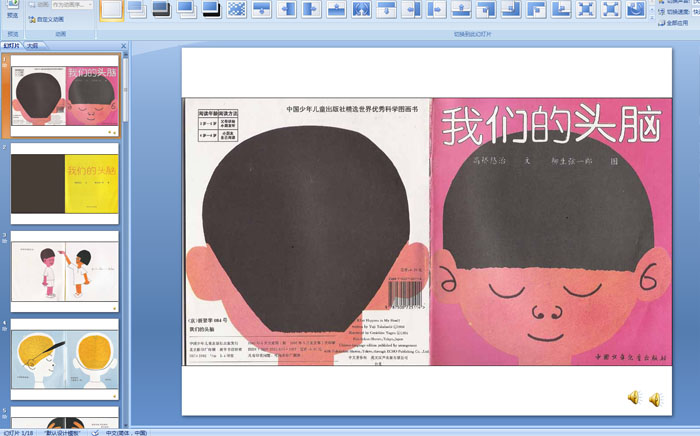
Task: Apply the Uncover Right-Up transition
Action: [x=562, y=9]
